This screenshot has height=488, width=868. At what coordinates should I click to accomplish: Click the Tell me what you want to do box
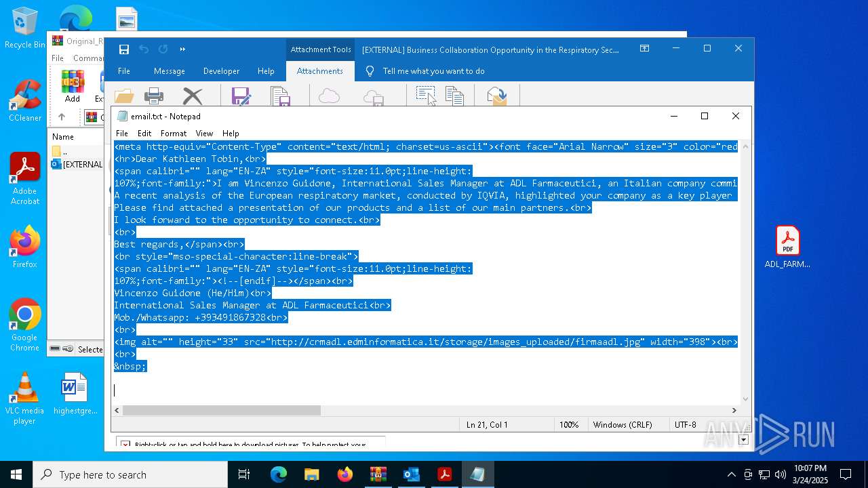(433, 71)
